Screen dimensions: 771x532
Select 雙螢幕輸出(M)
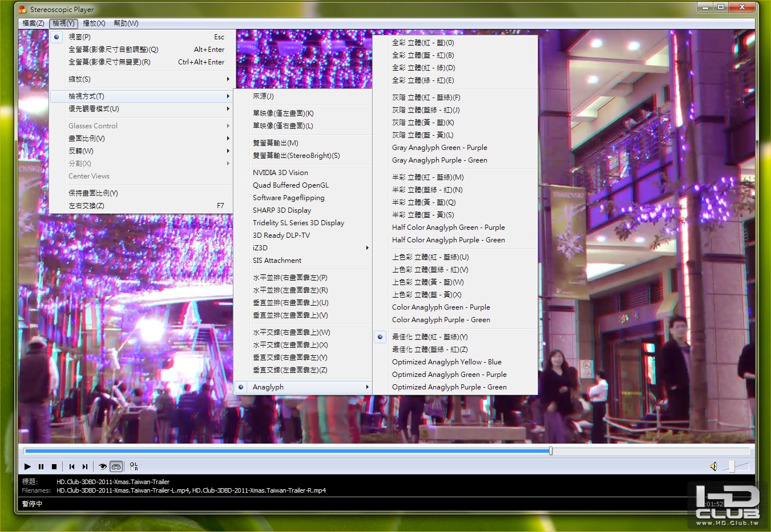pos(303,143)
